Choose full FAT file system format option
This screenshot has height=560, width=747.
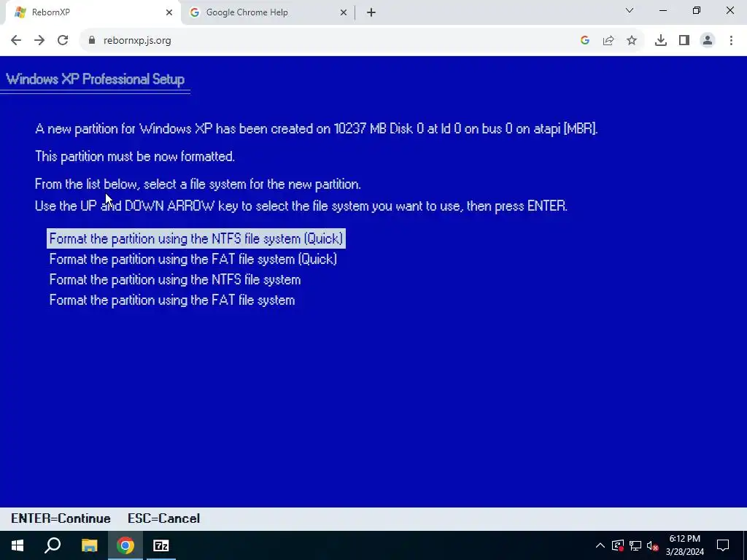click(172, 300)
